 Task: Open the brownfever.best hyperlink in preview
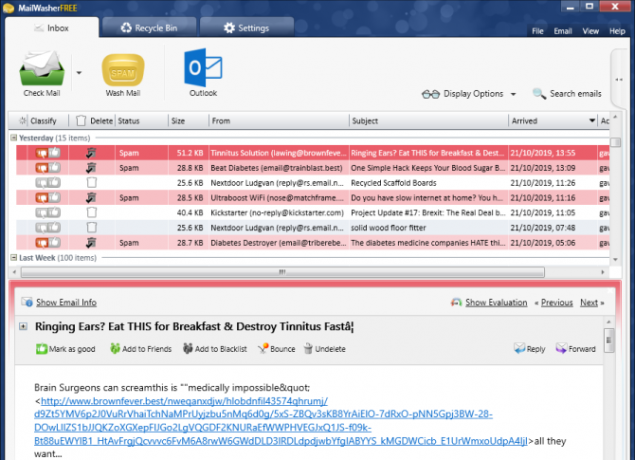pos(263,421)
